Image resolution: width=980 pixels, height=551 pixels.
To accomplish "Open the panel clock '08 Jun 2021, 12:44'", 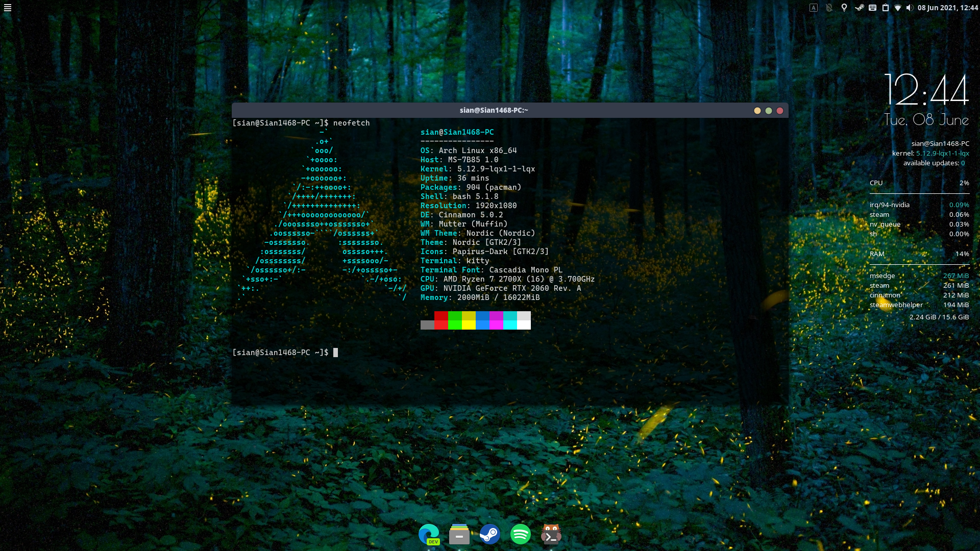I will (x=948, y=8).
